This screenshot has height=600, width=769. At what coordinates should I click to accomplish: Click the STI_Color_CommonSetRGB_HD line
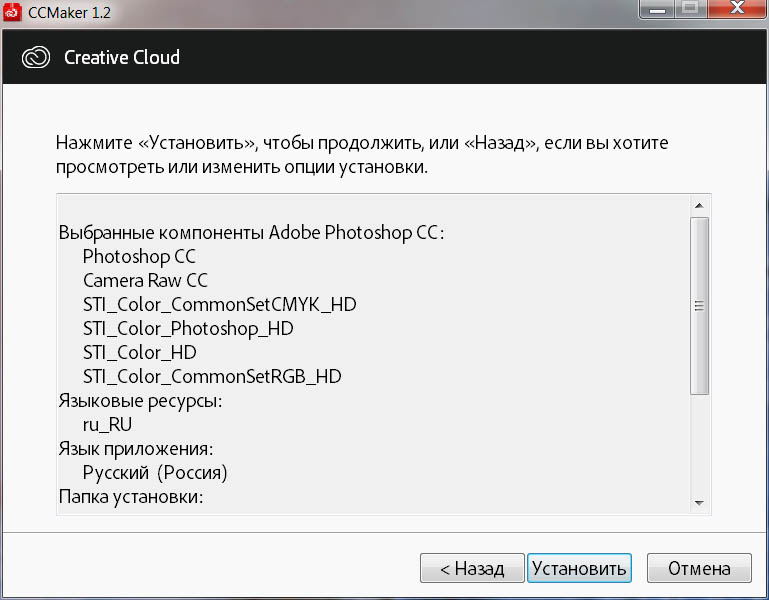click(x=212, y=376)
